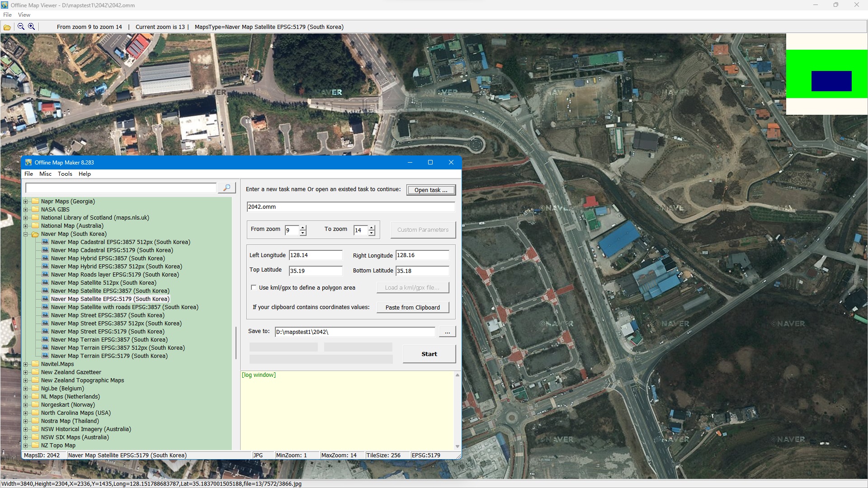Click the Right Longitude input field

422,255
